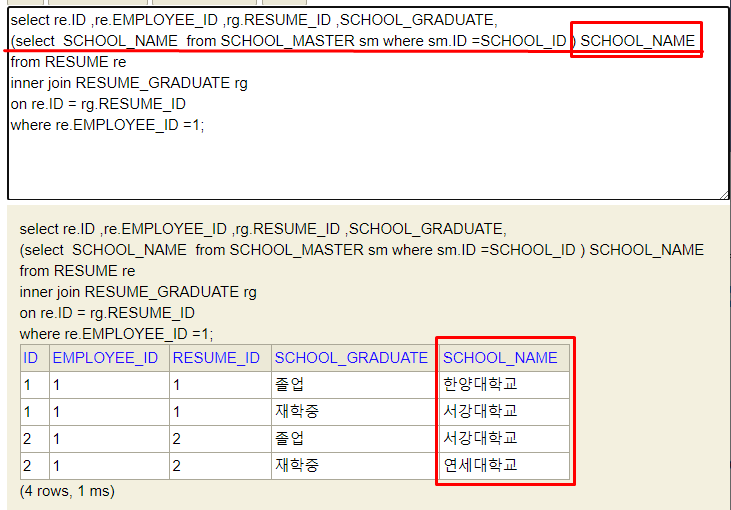Click 'on re.ID = rg.RESUME_ID' in the SQL editor

[98, 104]
